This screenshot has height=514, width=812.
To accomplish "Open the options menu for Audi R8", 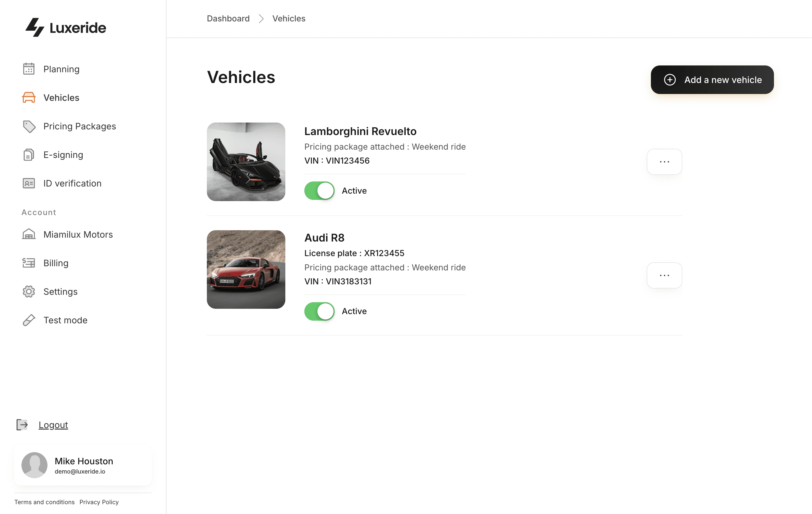I will (664, 275).
